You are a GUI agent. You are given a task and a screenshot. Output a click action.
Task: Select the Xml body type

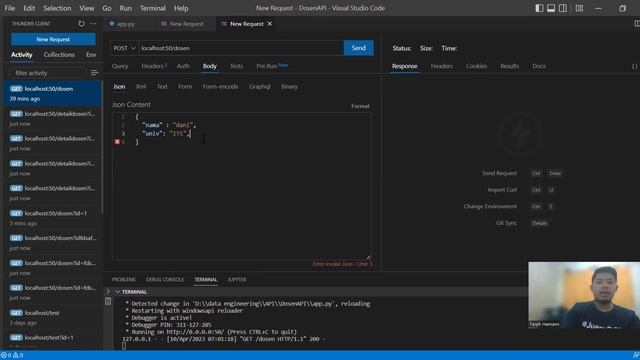click(141, 87)
